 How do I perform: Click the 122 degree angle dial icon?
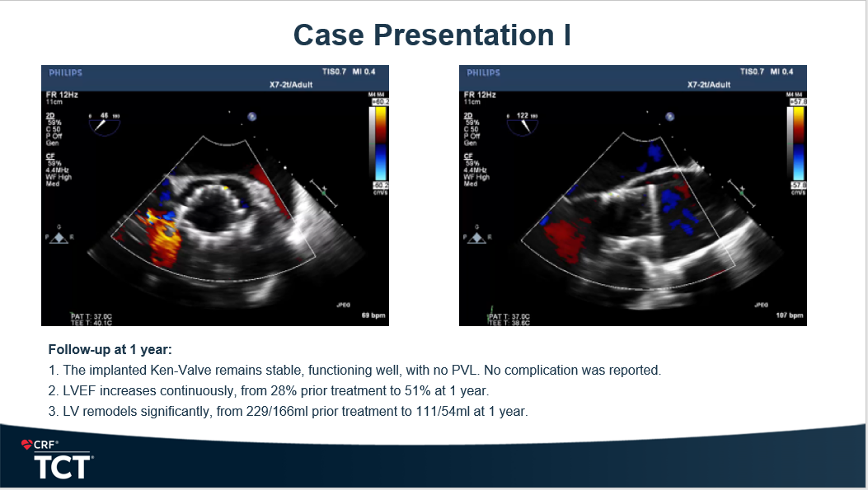point(522,122)
